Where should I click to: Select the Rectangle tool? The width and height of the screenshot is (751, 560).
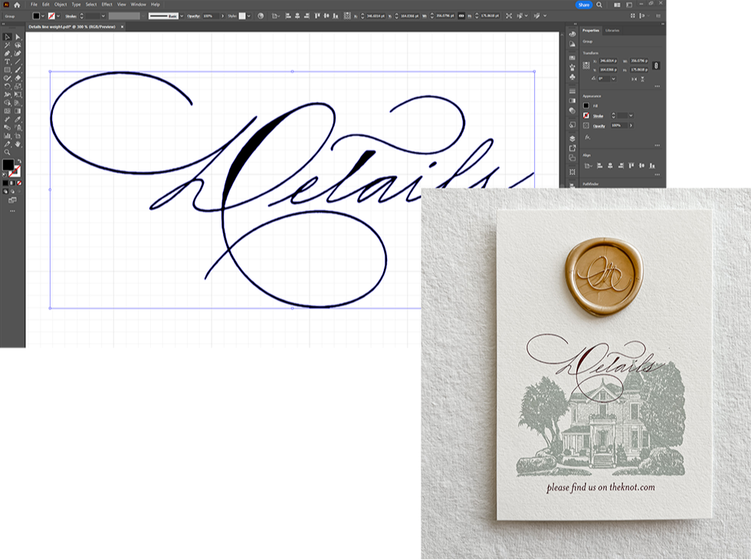point(7,70)
